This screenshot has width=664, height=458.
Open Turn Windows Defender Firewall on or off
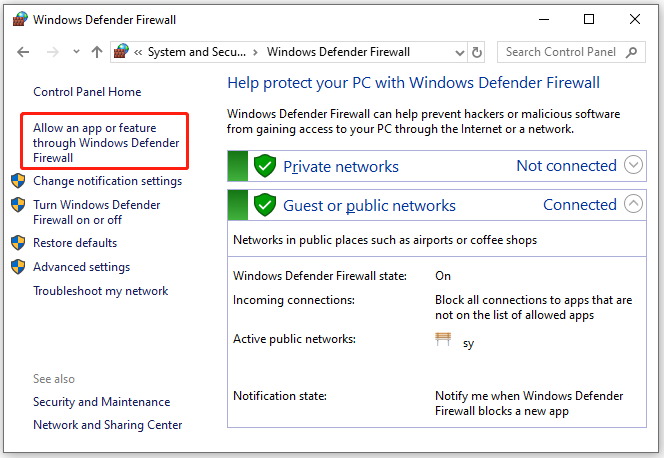click(x=97, y=212)
